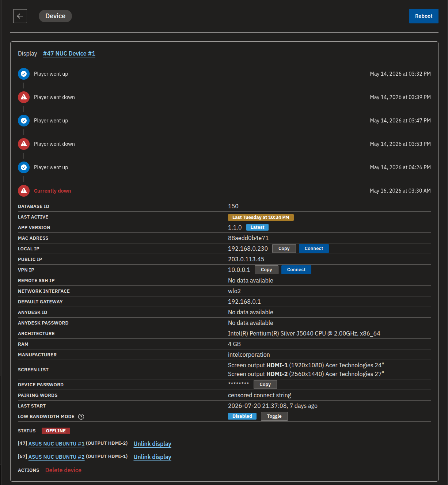448x485 pixels.
Task: Select the public IP 203.0.113.45
Action: click(246, 259)
